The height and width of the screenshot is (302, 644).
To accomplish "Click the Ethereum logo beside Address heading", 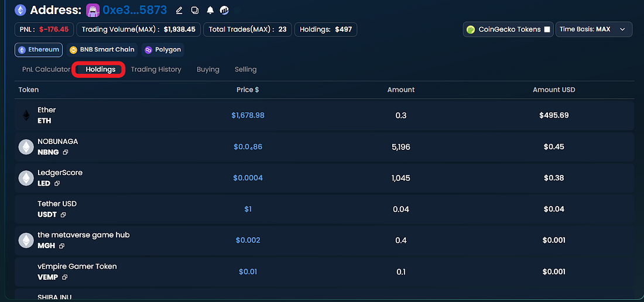I will tap(20, 10).
